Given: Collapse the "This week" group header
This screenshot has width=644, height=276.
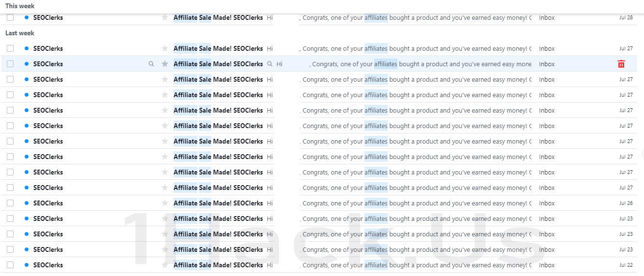Looking at the screenshot, I should [20, 6].
